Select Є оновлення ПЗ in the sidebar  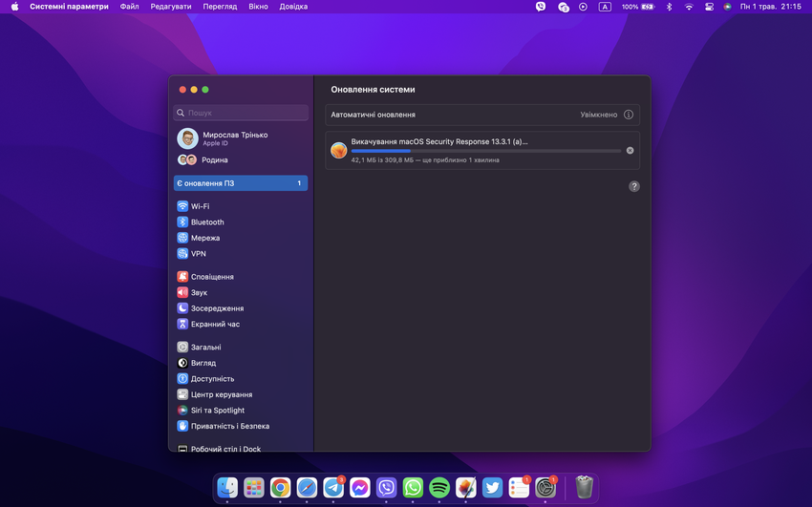241,183
